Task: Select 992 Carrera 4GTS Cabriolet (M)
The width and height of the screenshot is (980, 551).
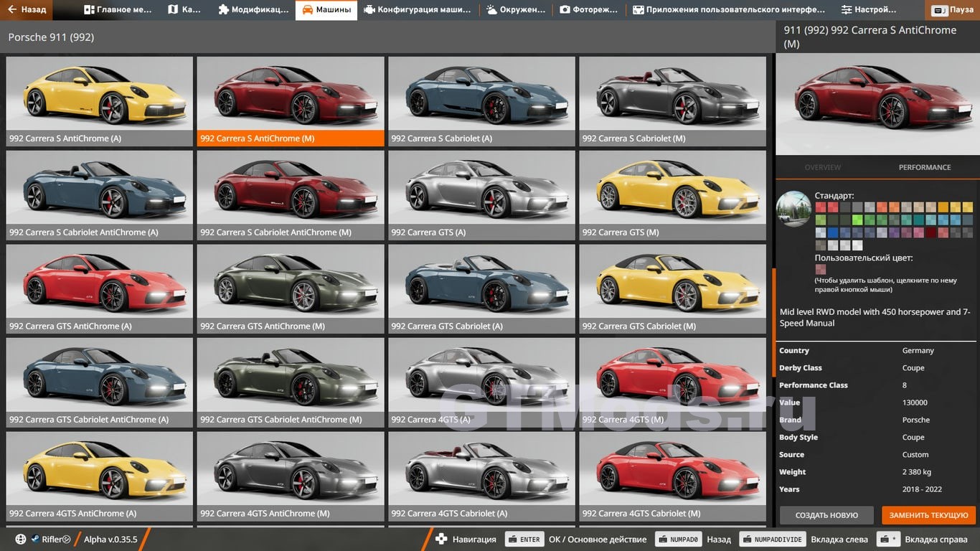Action: click(x=673, y=476)
